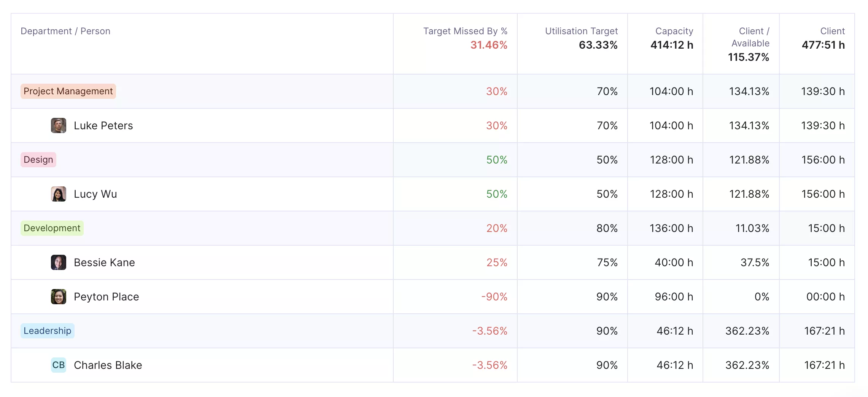
Task: Click Peyton Place's avatar photo
Action: click(59, 297)
